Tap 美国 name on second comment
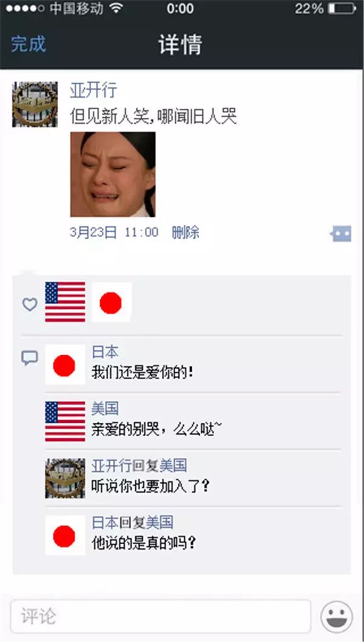This screenshot has width=364, height=642. 105,409
